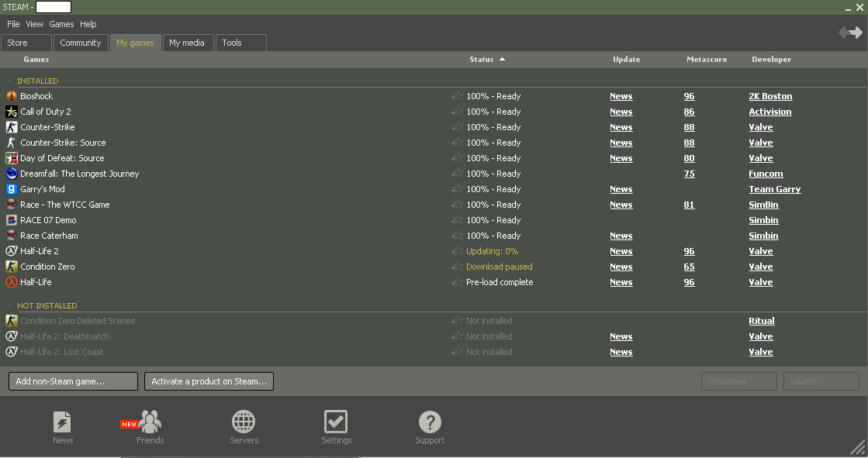868x458 pixels.
Task: Click the Half-Life 2: Lost Coast icon
Action: tap(11, 352)
